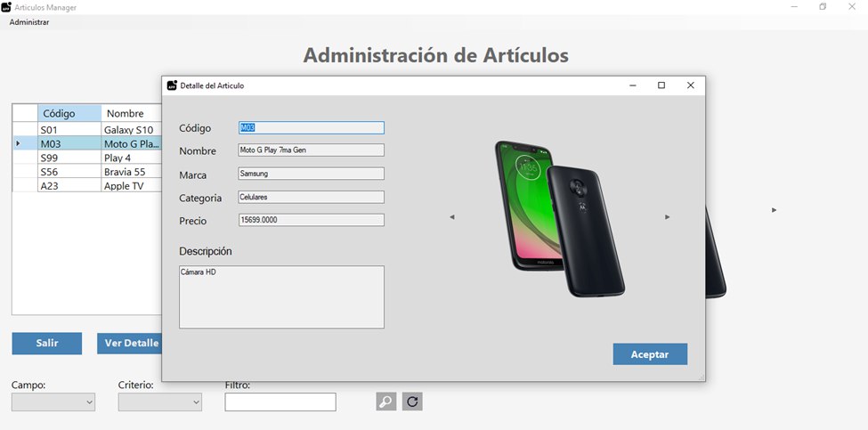Click the Categoria field showing Celulares
This screenshot has width=868, height=430.
pyautogui.click(x=311, y=197)
